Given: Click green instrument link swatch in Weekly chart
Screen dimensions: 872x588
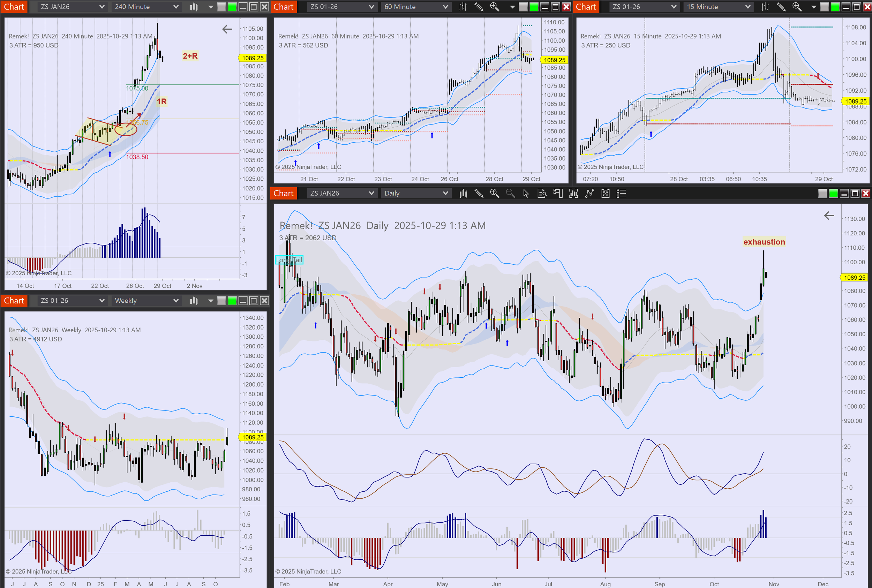Looking at the screenshot, I should point(232,301).
